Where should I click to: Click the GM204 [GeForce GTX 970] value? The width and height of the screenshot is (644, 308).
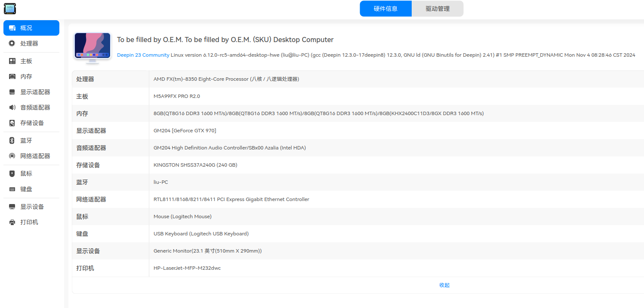185,131
